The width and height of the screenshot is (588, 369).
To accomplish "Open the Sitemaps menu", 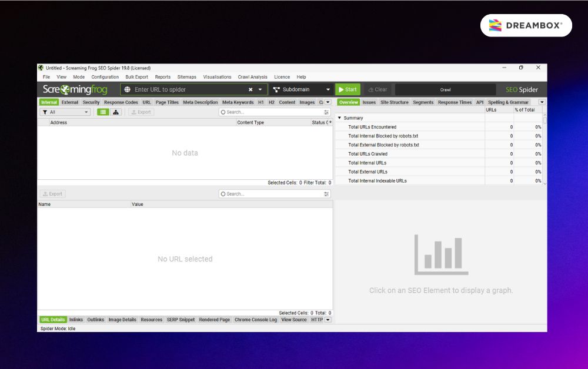I will click(187, 77).
